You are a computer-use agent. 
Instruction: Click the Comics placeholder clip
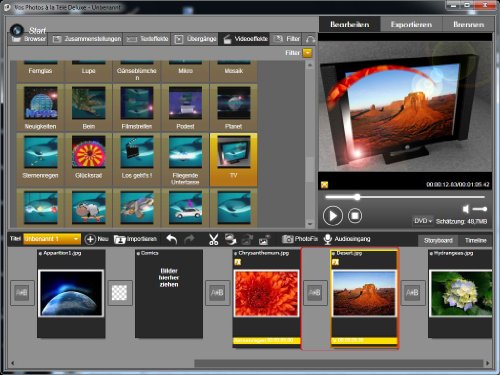[x=169, y=293]
